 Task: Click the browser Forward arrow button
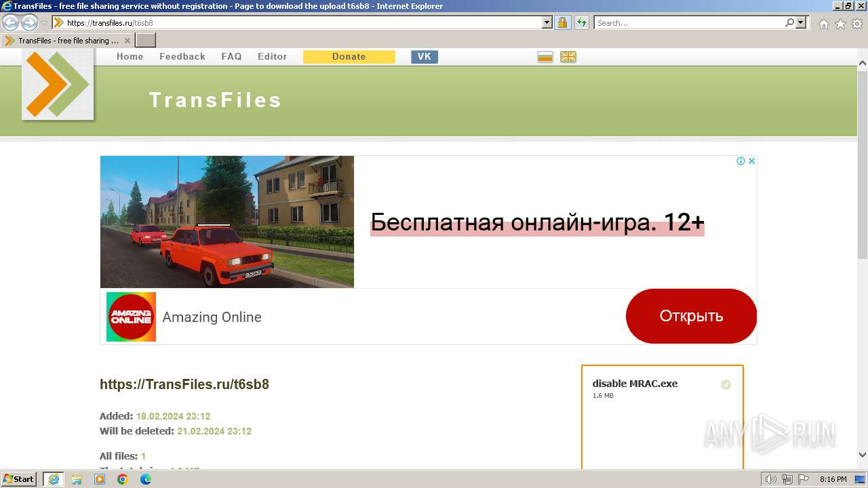[29, 22]
